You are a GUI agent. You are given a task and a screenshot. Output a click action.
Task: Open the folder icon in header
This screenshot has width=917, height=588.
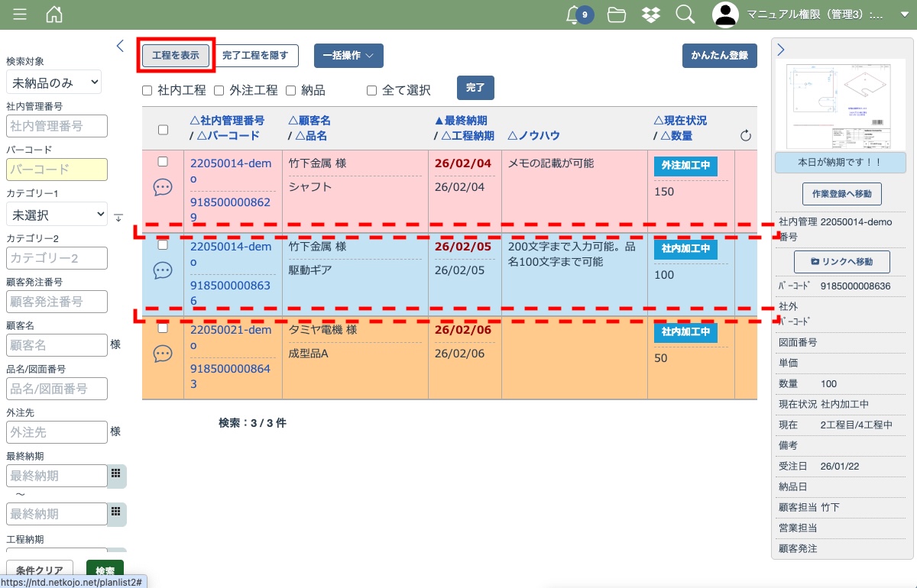click(616, 15)
